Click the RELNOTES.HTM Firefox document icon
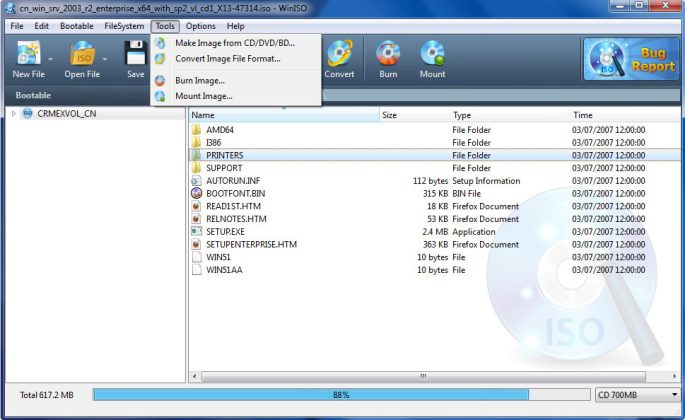Screen dimensions: 685x420 197,219
